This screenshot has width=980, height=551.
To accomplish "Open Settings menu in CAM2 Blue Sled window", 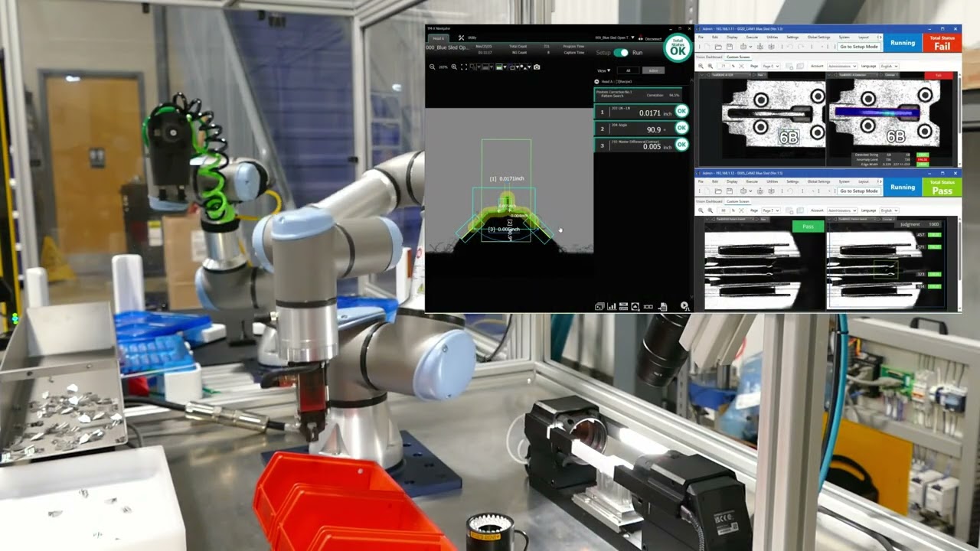I will (792, 181).
